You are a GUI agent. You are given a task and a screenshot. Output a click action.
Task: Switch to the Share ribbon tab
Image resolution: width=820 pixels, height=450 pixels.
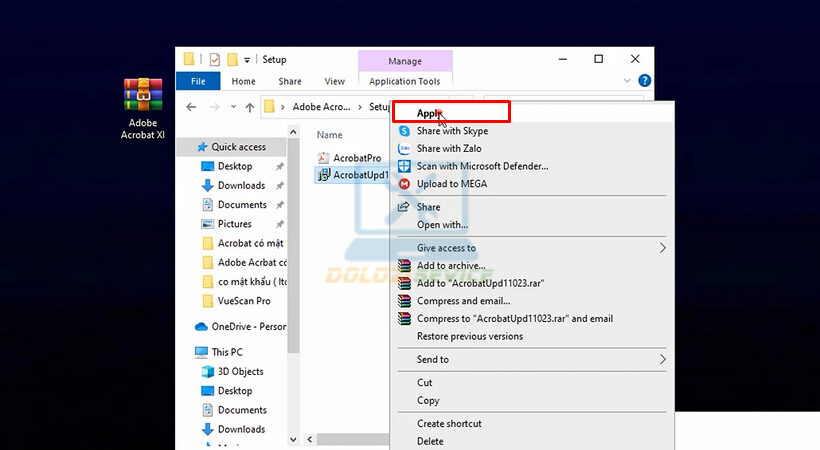[x=290, y=81]
